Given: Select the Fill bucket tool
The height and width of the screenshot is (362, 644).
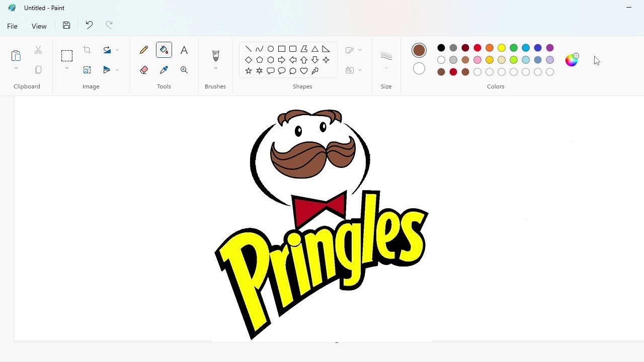Looking at the screenshot, I should tap(164, 50).
